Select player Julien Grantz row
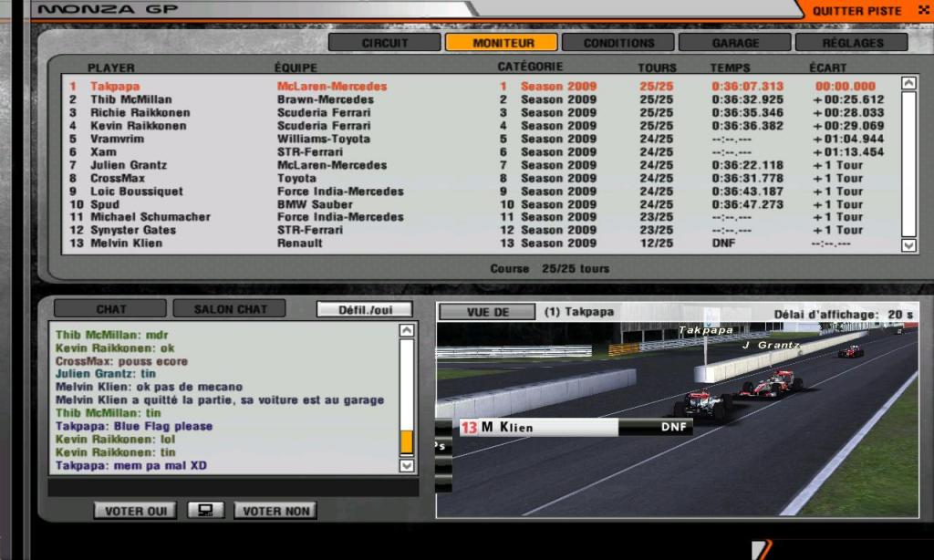934x560 pixels. coord(480,165)
